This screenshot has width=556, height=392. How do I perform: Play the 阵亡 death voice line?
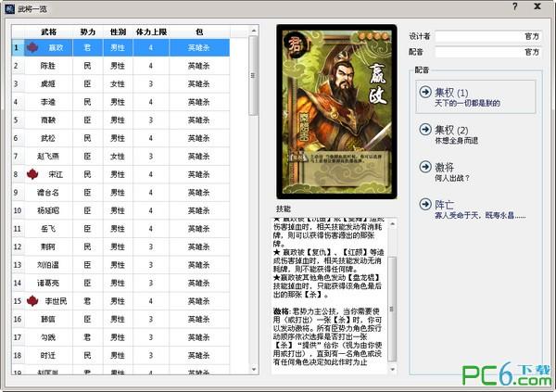click(x=475, y=209)
